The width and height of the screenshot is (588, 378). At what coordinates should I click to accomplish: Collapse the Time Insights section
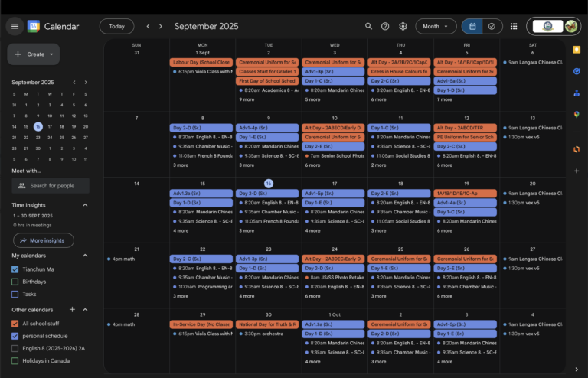[x=85, y=205]
